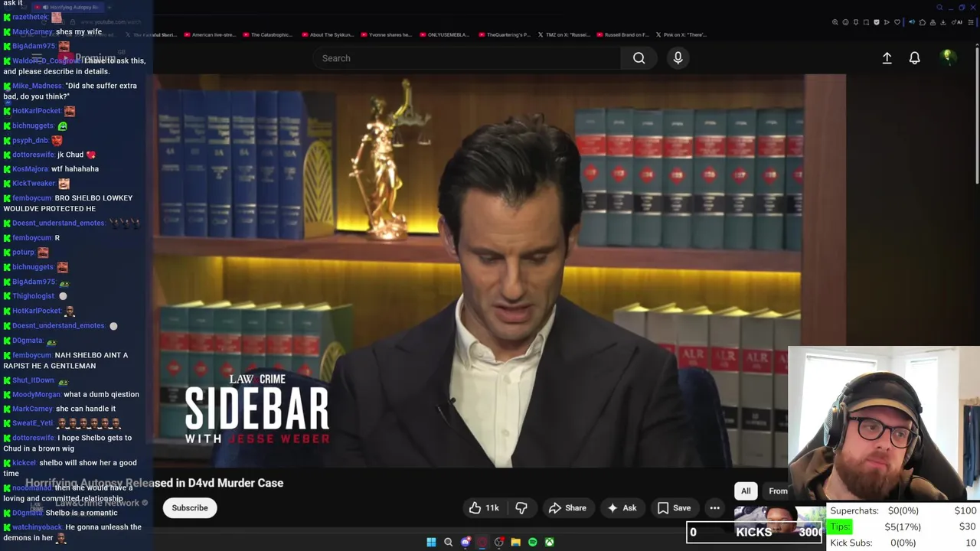Click chat username 'psyph_dnb'
The height and width of the screenshot is (551, 980).
(x=30, y=141)
